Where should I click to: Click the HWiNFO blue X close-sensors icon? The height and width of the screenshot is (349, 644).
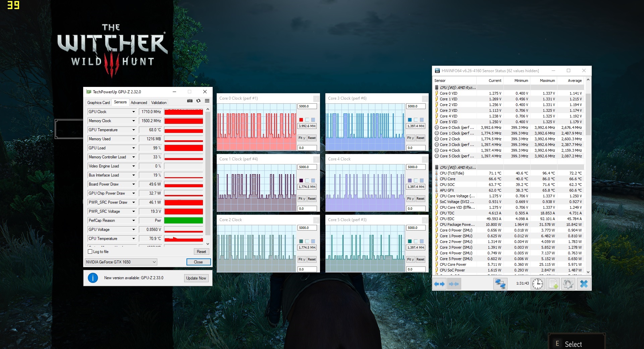(584, 284)
